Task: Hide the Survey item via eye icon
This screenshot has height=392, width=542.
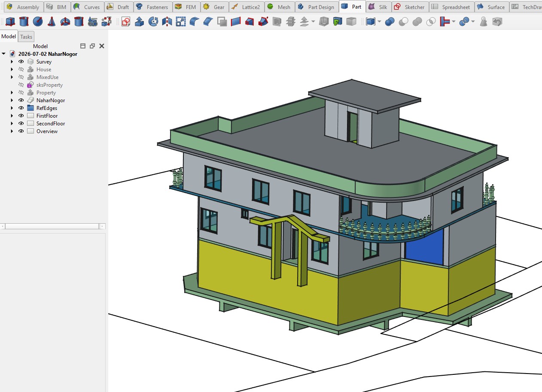Action: coord(21,62)
